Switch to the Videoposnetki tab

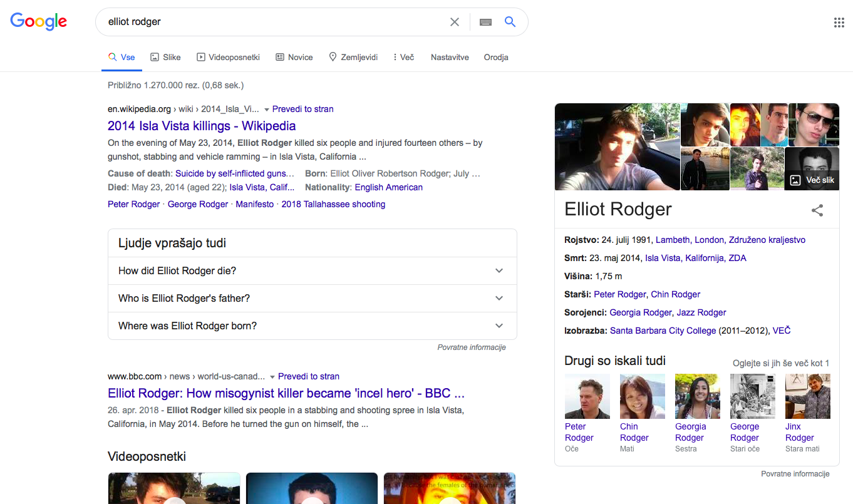(228, 57)
